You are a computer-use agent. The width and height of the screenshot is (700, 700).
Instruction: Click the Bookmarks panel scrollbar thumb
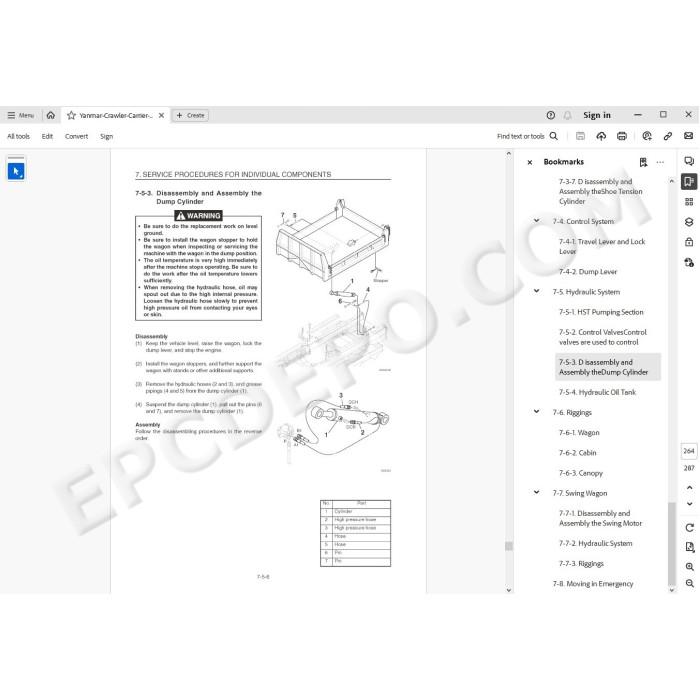(671, 543)
